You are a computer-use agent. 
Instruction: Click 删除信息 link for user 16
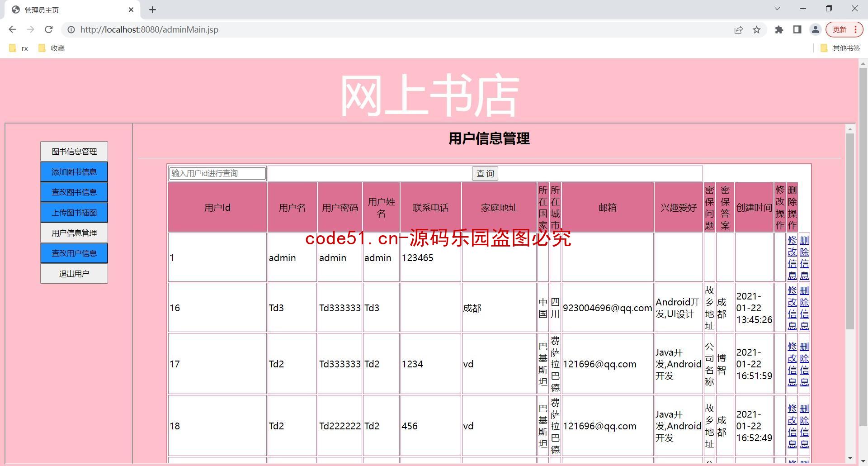pyautogui.click(x=804, y=308)
